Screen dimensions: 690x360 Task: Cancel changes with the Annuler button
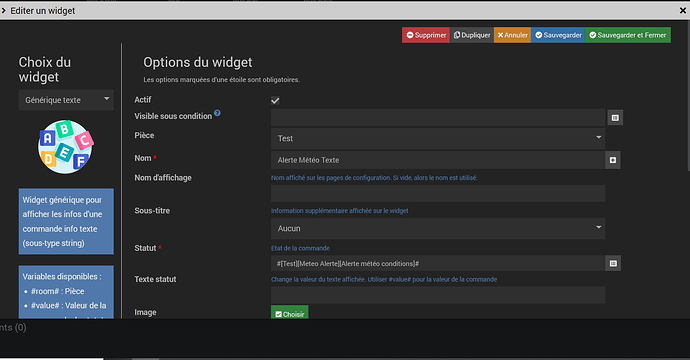(x=512, y=35)
